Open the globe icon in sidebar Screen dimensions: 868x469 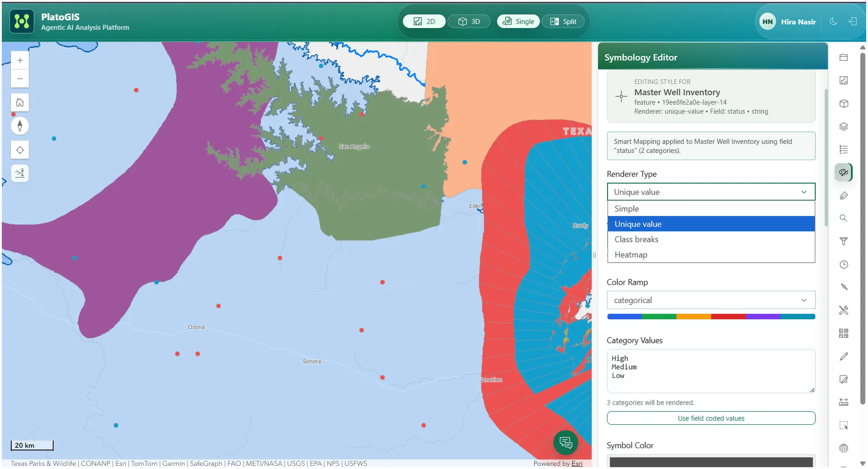pyautogui.click(x=843, y=448)
